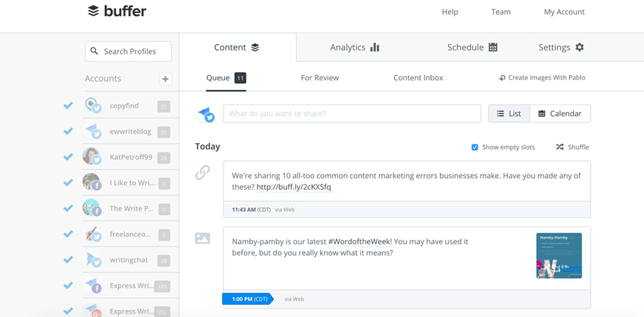Viewport: 644px width, 317px height.
Task: Open the Team page
Action: pyautogui.click(x=501, y=12)
